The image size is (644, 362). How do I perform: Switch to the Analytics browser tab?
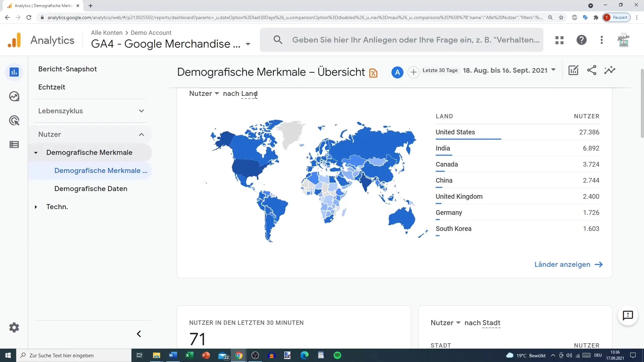click(44, 6)
